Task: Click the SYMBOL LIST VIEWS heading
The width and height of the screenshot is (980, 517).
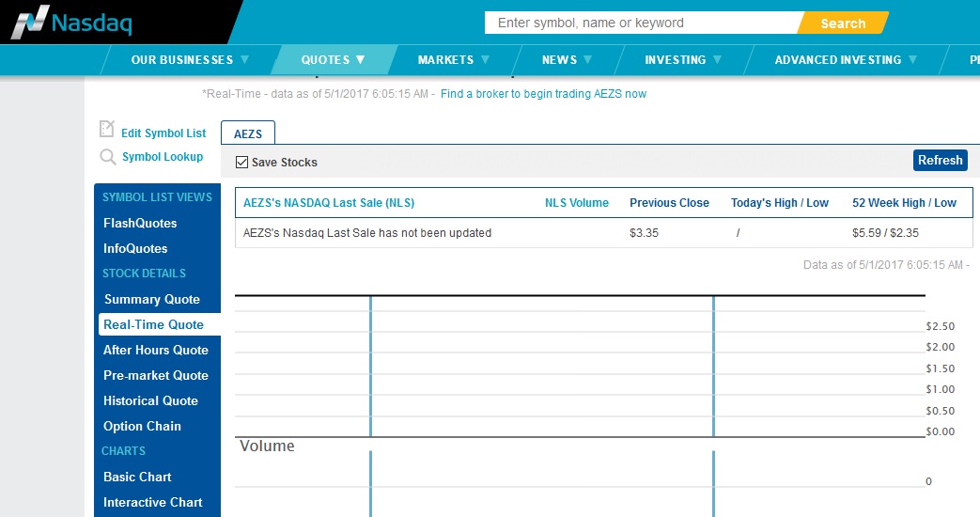Action: click(x=157, y=196)
